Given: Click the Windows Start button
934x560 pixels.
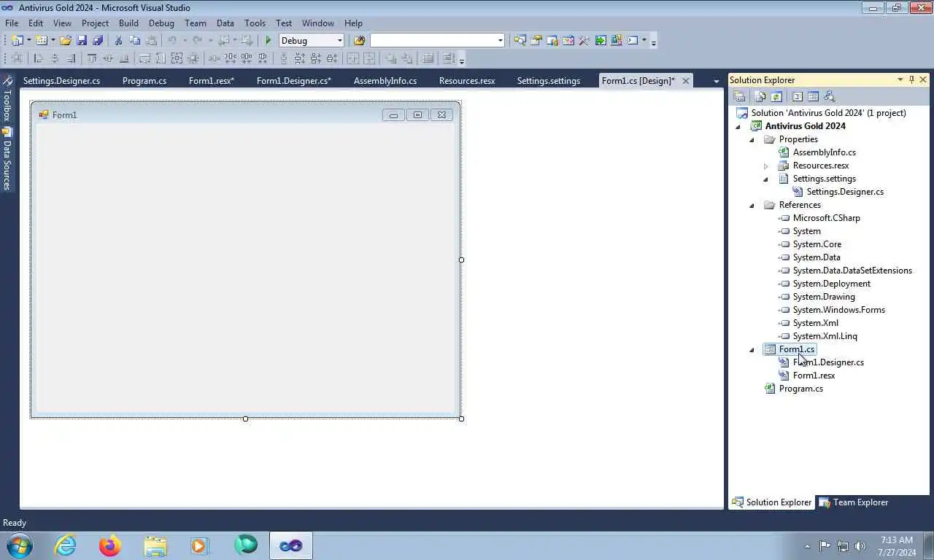Looking at the screenshot, I should click(18, 545).
